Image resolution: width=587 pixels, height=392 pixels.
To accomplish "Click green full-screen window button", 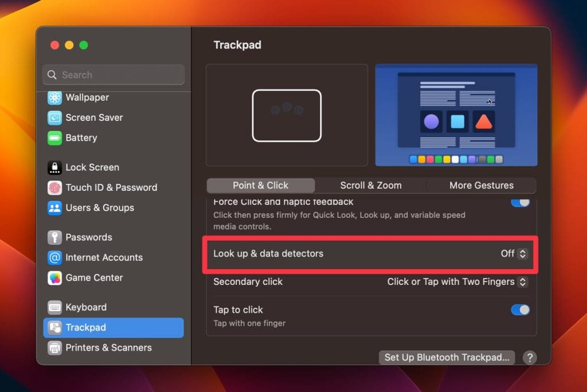I will (84, 45).
